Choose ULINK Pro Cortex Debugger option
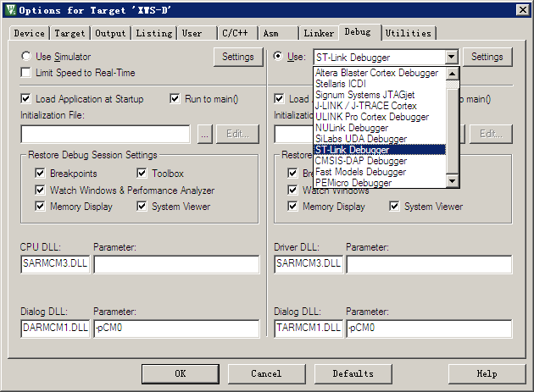Screen dimensions: 534x392 tap(380, 117)
